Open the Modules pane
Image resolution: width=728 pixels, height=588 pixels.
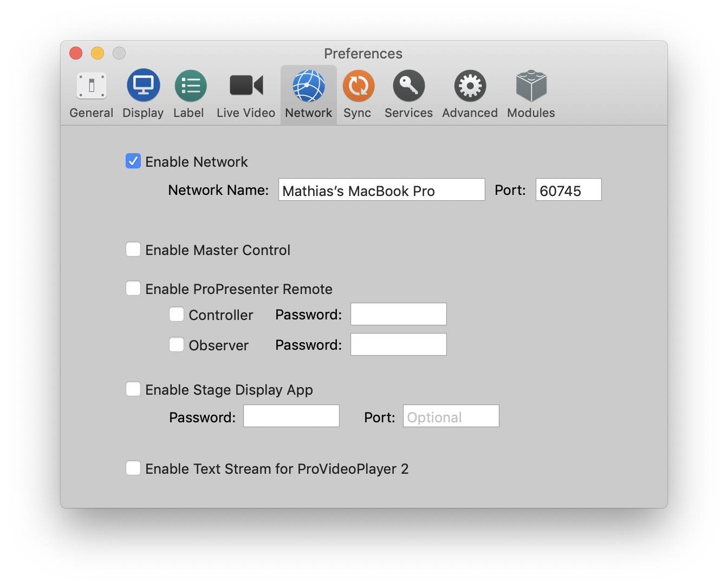(x=530, y=92)
